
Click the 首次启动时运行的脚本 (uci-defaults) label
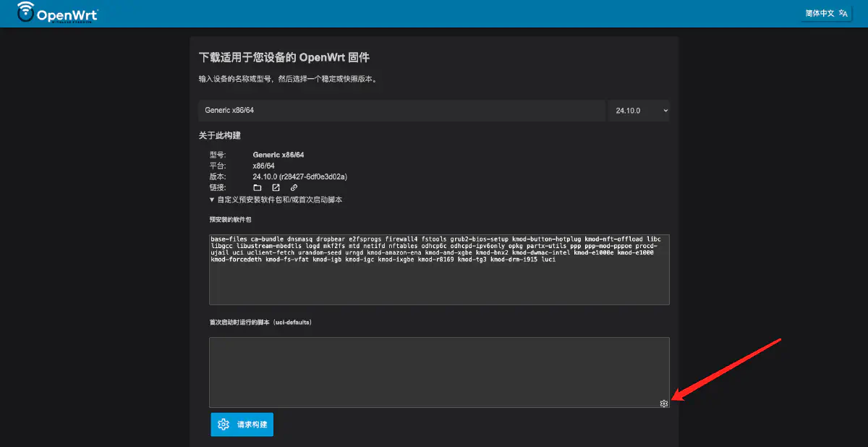tap(260, 322)
